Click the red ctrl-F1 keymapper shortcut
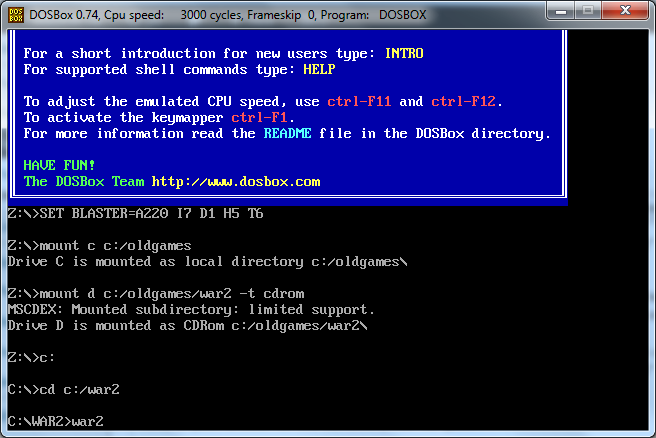The image size is (656, 438). [259, 118]
